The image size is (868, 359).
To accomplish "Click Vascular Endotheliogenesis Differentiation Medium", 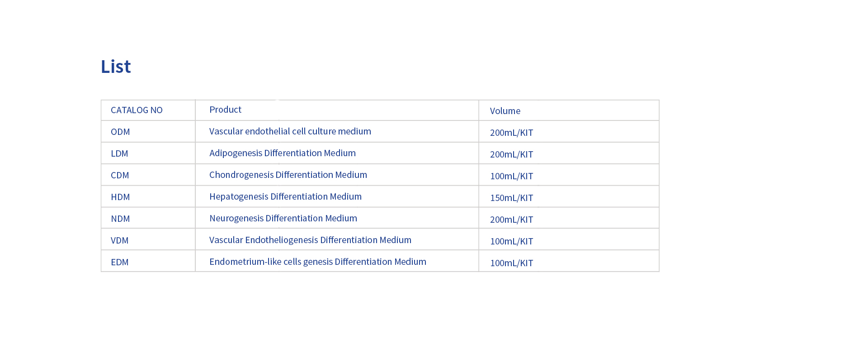I will pos(310,240).
